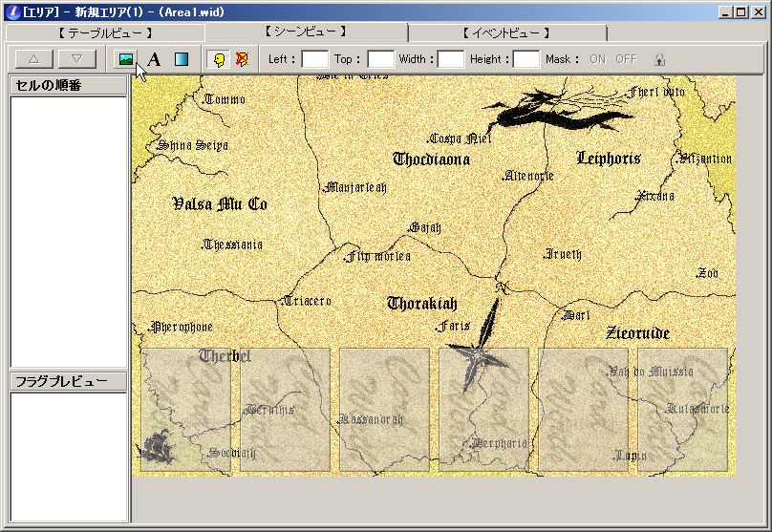
Task: Switch to the シーンビュー tab
Action: click(307, 32)
